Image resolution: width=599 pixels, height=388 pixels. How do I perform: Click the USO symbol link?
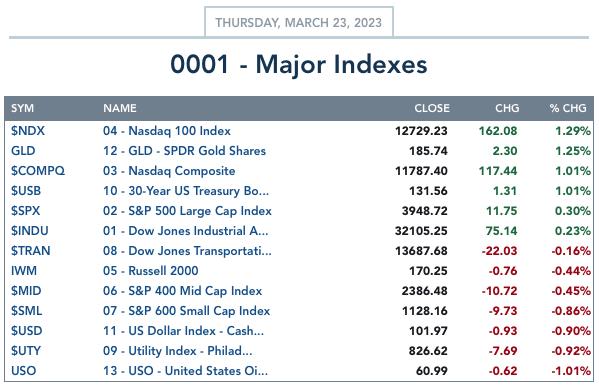(x=24, y=371)
